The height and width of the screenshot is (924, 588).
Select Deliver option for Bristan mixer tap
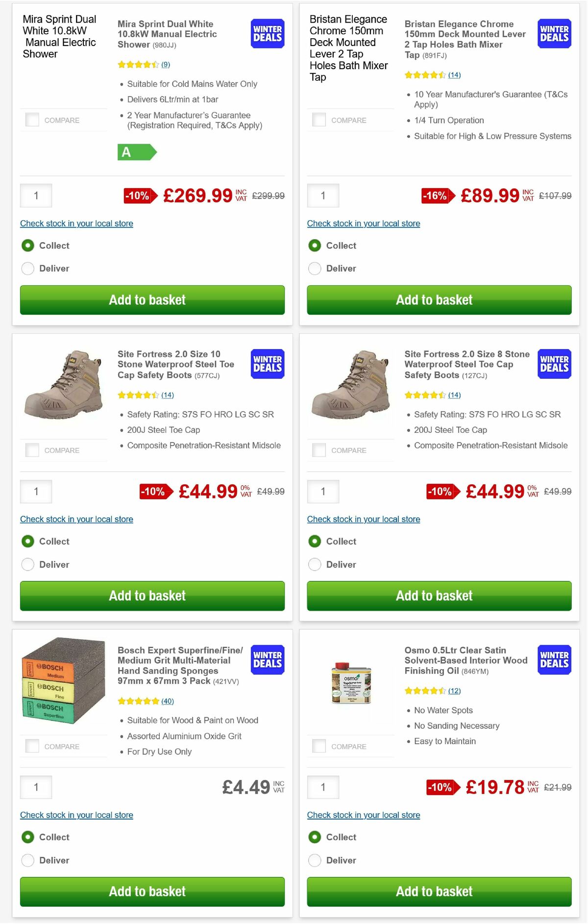[314, 268]
